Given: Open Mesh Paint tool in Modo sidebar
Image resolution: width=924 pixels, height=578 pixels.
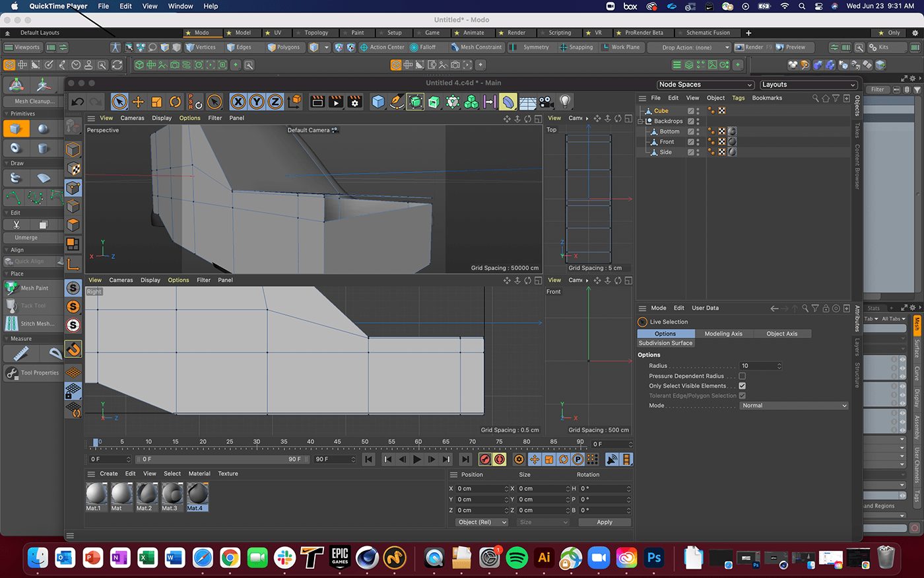Looking at the screenshot, I should [34, 288].
